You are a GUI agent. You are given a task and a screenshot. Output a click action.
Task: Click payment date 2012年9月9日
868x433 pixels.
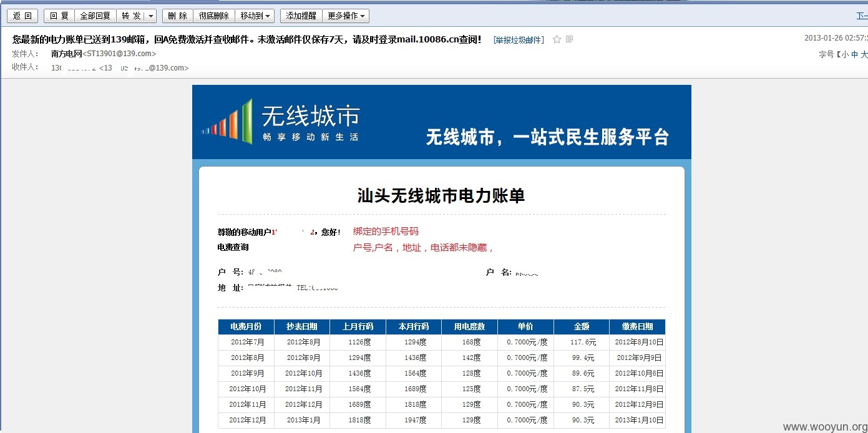click(639, 358)
